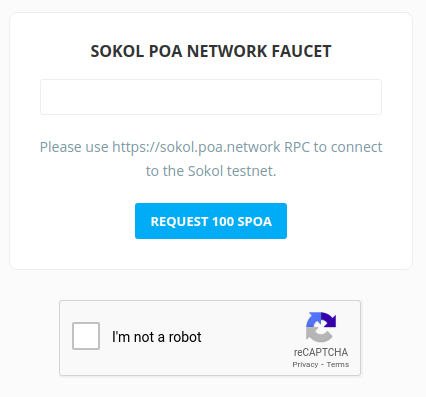Click the 'to the Sokol testnet.' text line
The width and height of the screenshot is (426, 397).
coord(211,171)
